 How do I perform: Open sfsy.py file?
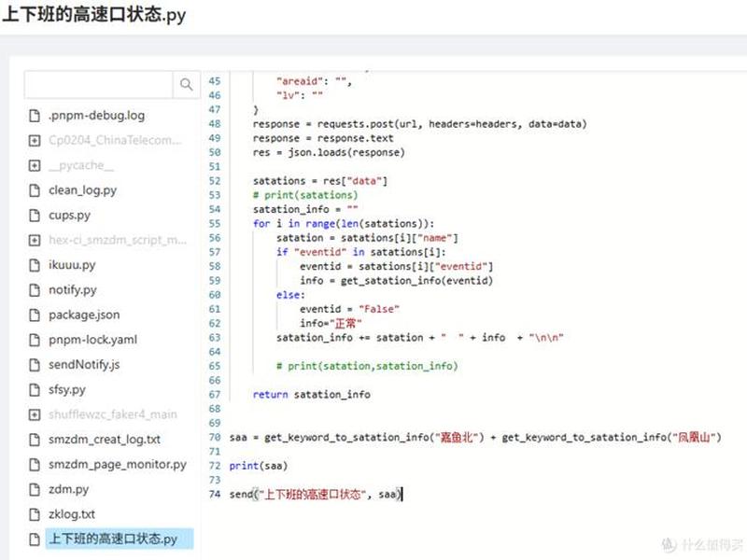pyautogui.click(x=67, y=389)
